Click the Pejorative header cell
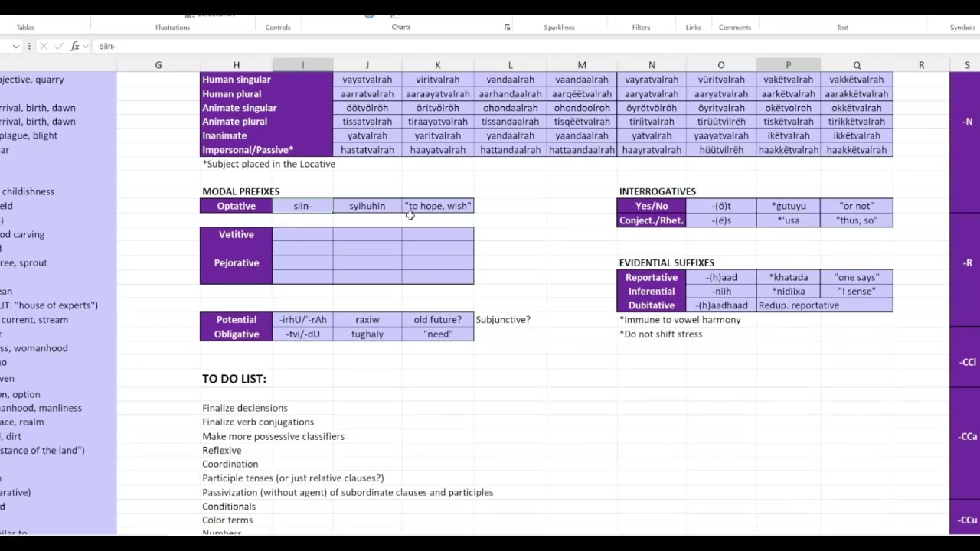980x551 pixels. click(x=236, y=262)
